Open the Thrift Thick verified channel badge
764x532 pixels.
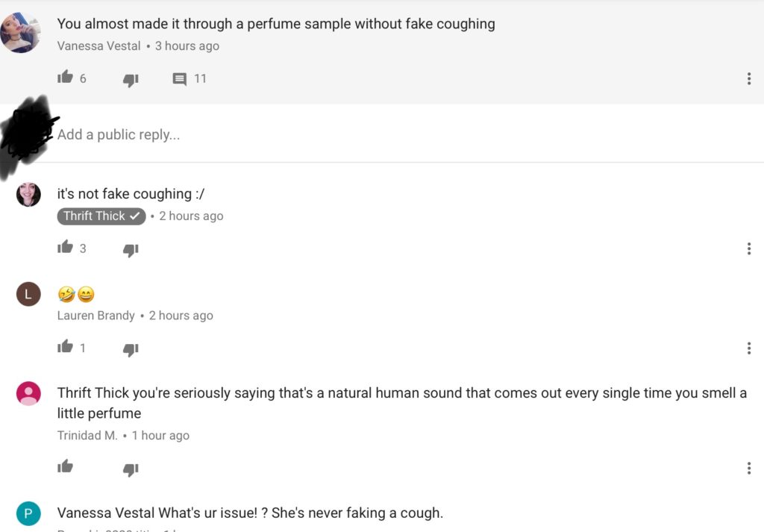pyautogui.click(x=101, y=216)
